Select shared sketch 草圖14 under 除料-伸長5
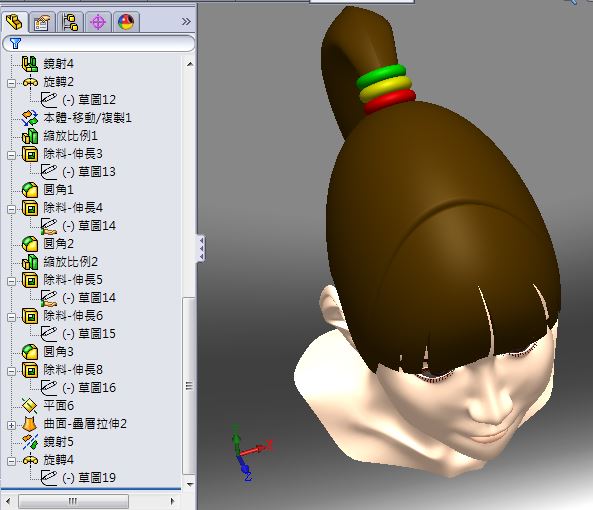Screen dimensions: 593x510 (48, 298)
